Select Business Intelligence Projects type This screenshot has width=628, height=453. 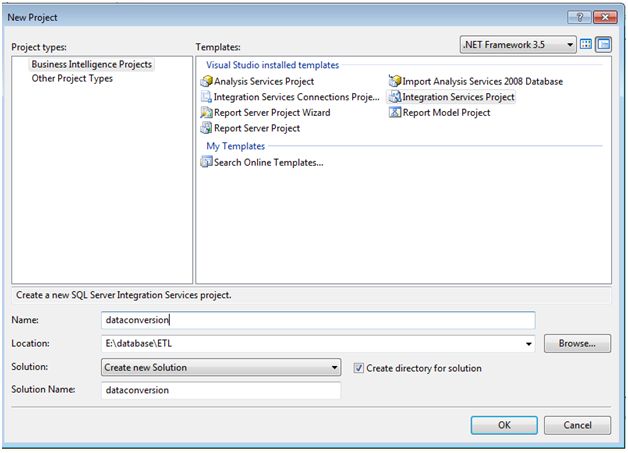click(92, 64)
